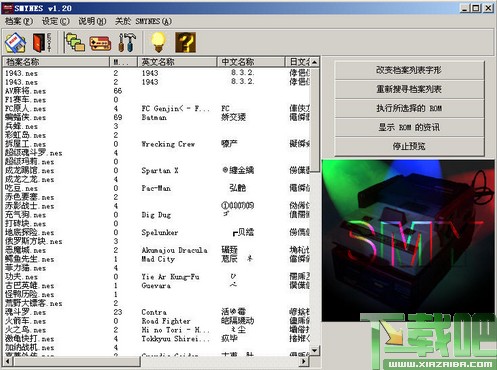This screenshot has height=370, width=497.
Task: Open ROM via the floppy disk icon
Action: (x=15, y=42)
